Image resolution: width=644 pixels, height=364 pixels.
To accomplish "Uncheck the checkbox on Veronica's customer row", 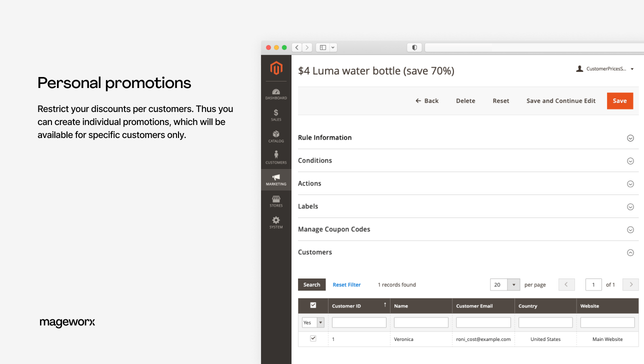I will [x=313, y=338].
